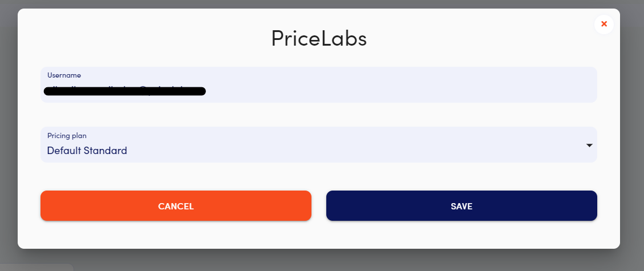Screen dimensions: 644x271
Task: Select the Default Standard plan value
Action: tap(87, 151)
